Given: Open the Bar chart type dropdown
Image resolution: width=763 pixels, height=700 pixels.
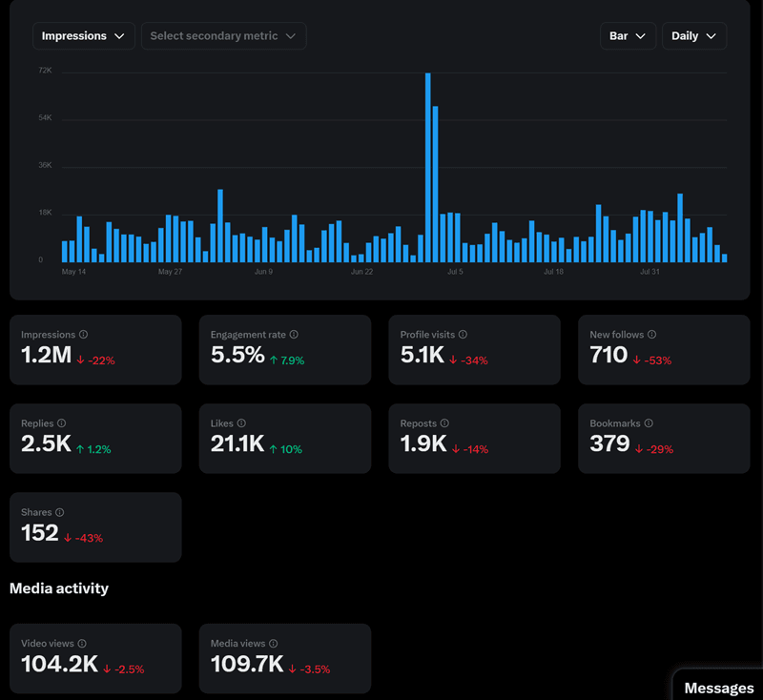Looking at the screenshot, I should (x=628, y=36).
